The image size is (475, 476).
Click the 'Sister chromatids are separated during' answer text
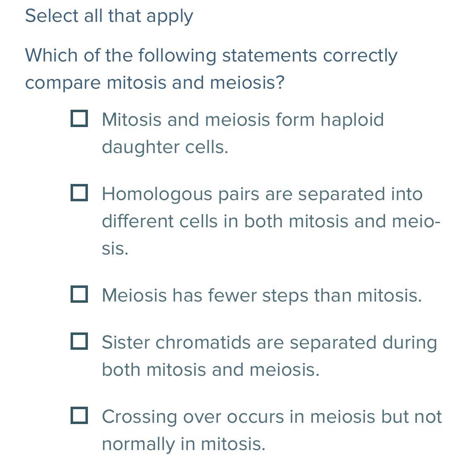click(x=269, y=342)
